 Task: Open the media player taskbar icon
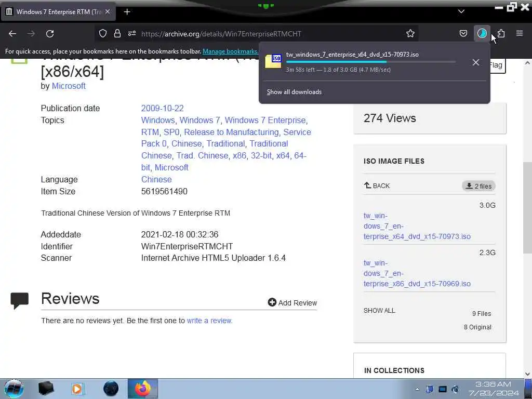pyautogui.click(x=78, y=389)
